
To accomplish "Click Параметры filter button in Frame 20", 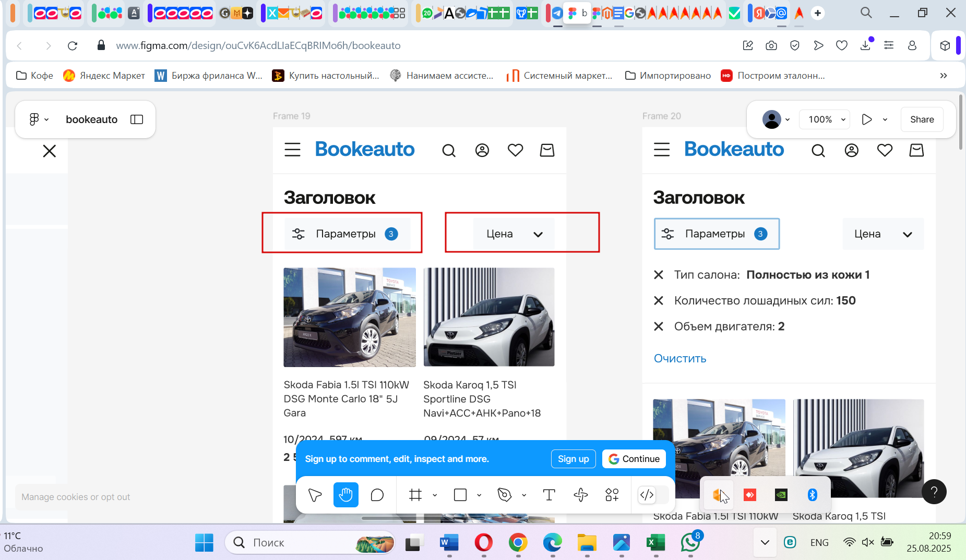I will coord(717,234).
